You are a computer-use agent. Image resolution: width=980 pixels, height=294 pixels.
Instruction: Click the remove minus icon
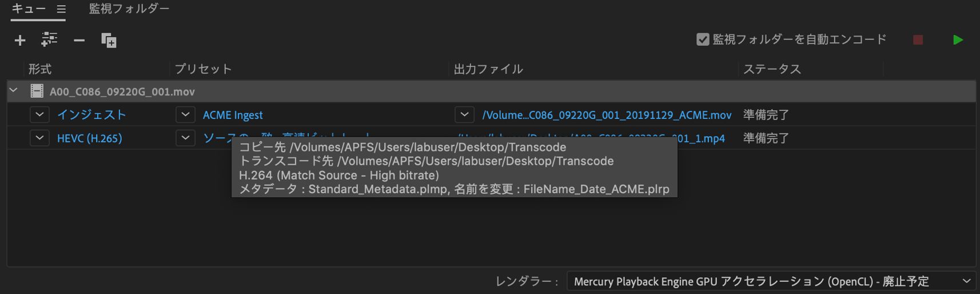pos(79,40)
